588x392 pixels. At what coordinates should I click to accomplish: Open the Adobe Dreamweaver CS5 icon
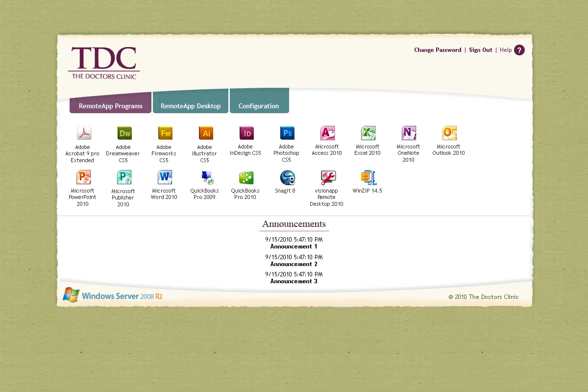pyautogui.click(x=124, y=133)
